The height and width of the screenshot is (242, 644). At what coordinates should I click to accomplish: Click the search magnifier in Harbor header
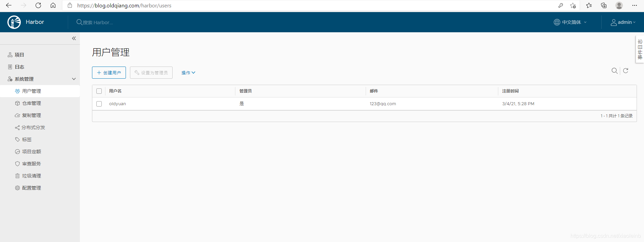[79, 22]
